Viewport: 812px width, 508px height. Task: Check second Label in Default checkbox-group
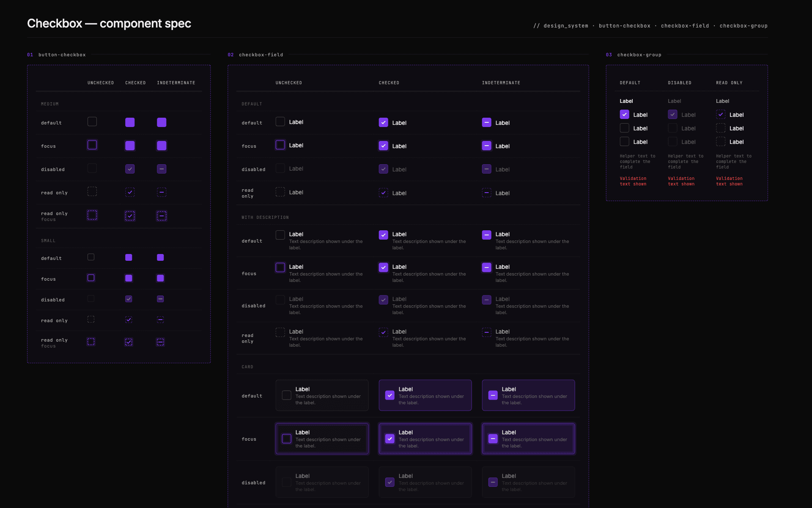tap(624, 128)
